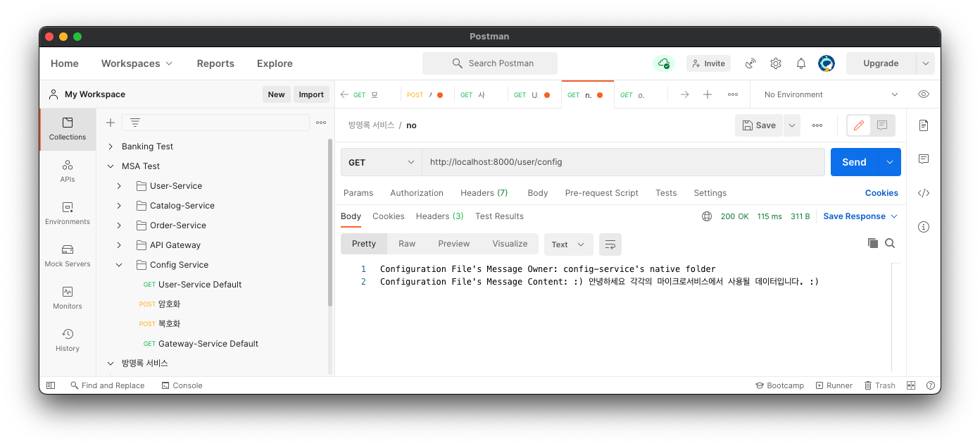Screen dimensions: 980x446
Task: Open help icon in status bar
Action: [931, 385]
